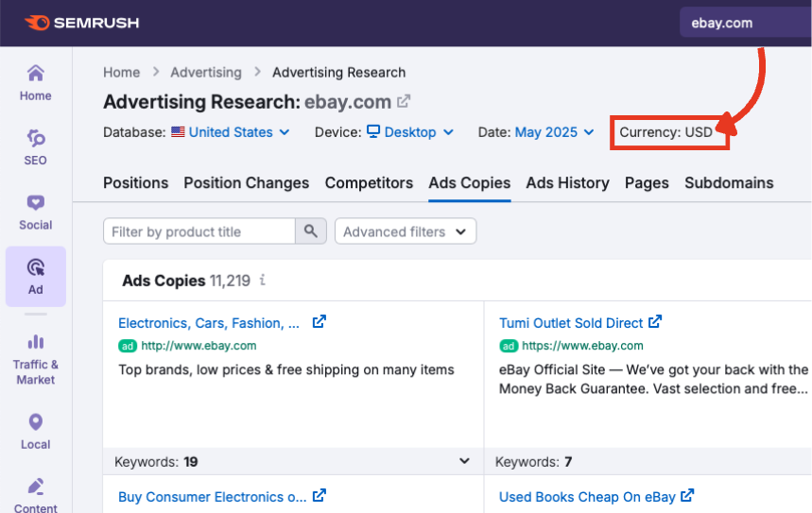Switch to the Ads History tab
Viewport: 812px width, 513px height.
[x=567, y=183]
